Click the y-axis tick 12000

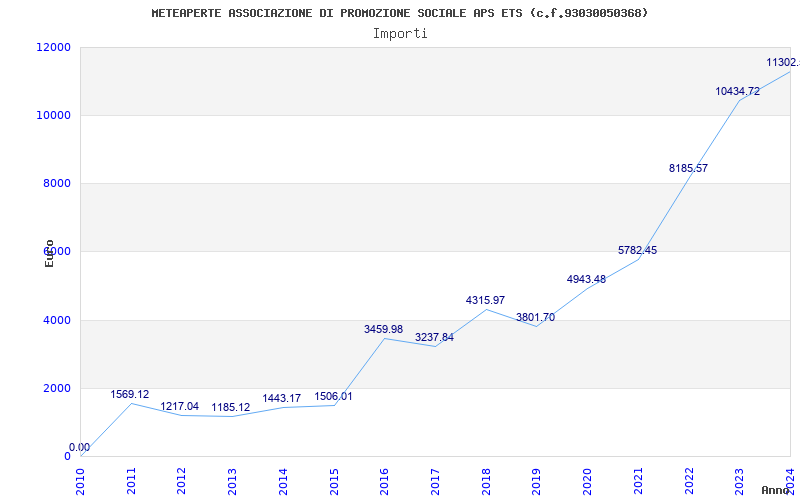[x=54, y=47]
